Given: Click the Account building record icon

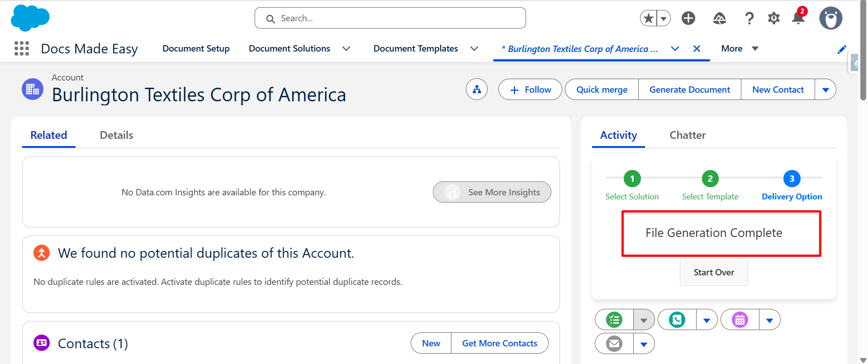Looking at the screenshot, I should pyautogui.click(x=33, y=89).
